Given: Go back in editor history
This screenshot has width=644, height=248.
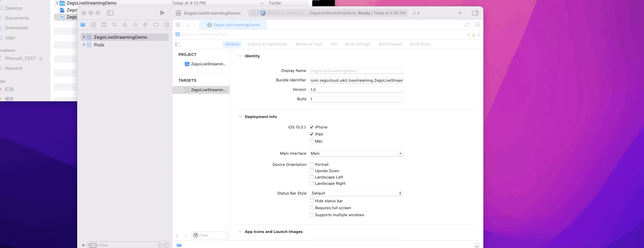Looking at the screenshot, I should [x=188, y=25].
